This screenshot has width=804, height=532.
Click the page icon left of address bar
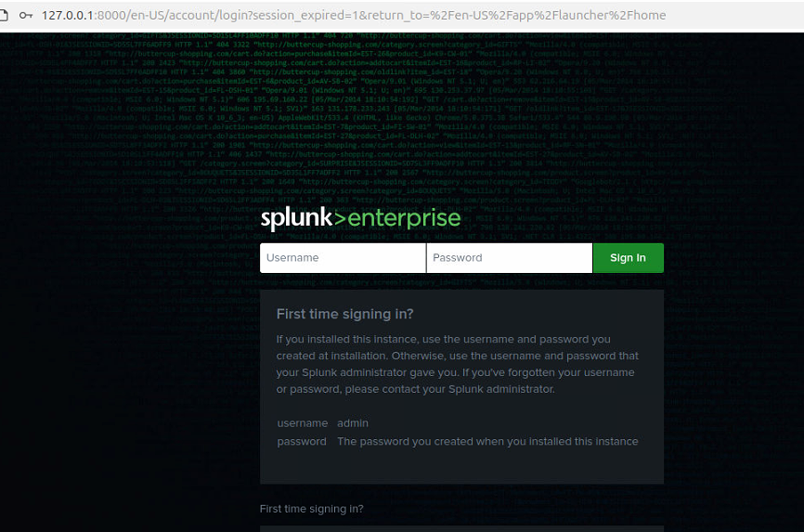[4, 16]
